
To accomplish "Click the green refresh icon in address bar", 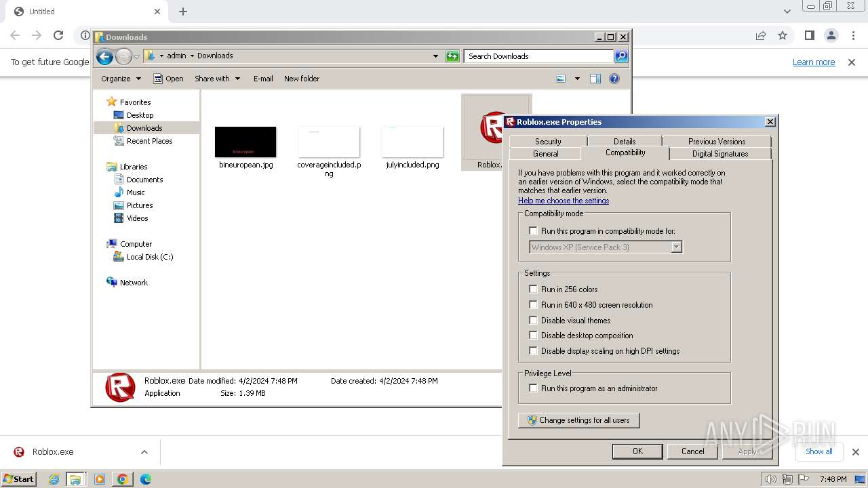I will coord(452,56).
